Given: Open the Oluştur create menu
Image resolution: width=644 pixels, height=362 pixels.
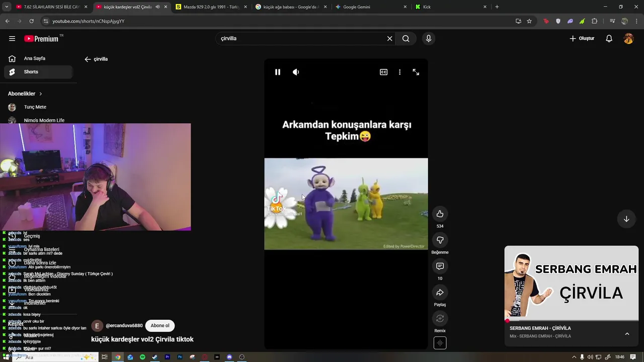Looking at the screenshot, I should point(582,38).
